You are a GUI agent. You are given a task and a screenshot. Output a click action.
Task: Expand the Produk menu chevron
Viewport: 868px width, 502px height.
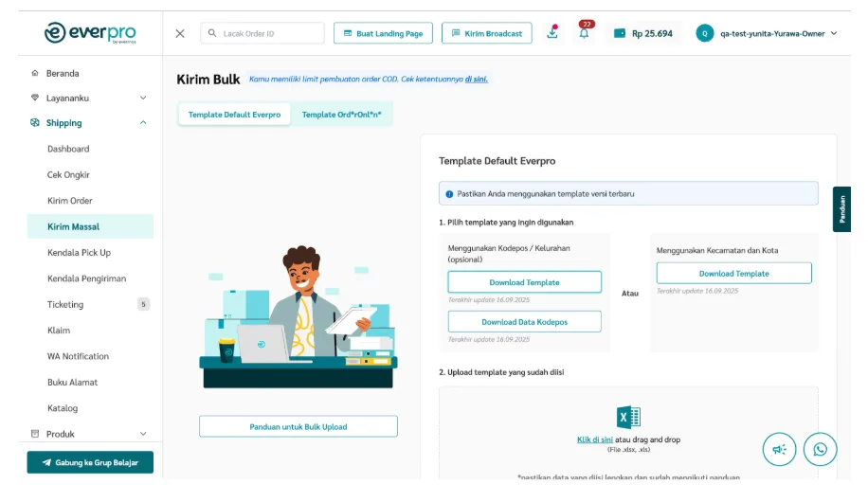point(143,434)
